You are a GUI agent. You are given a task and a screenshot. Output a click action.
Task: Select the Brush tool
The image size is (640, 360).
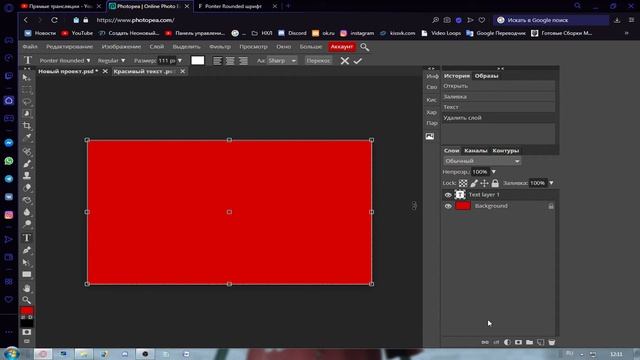tap(27, 164)
